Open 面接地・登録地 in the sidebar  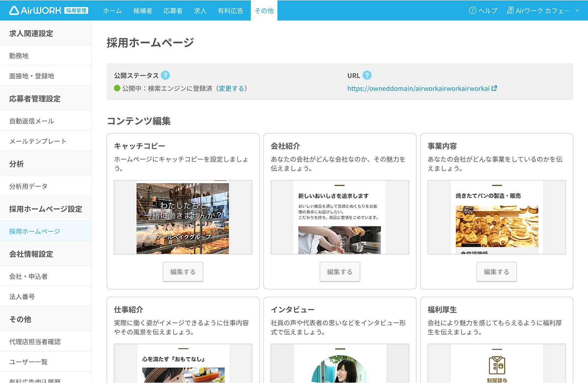coord(46,76)
